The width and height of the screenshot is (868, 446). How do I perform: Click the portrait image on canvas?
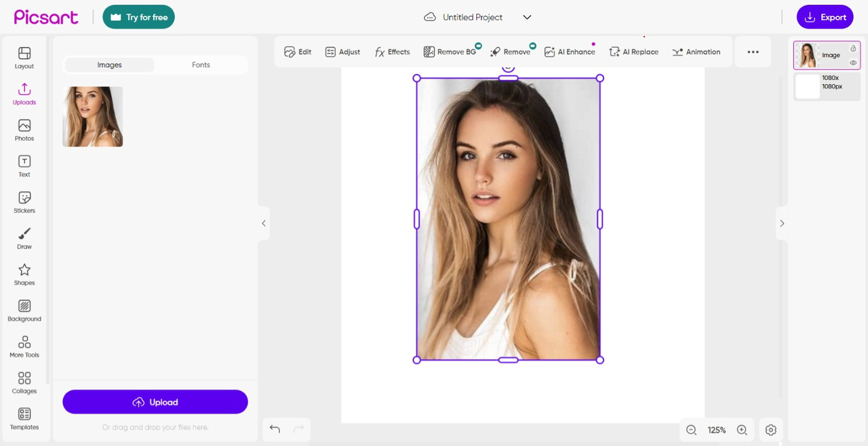(x=508, y=219)
